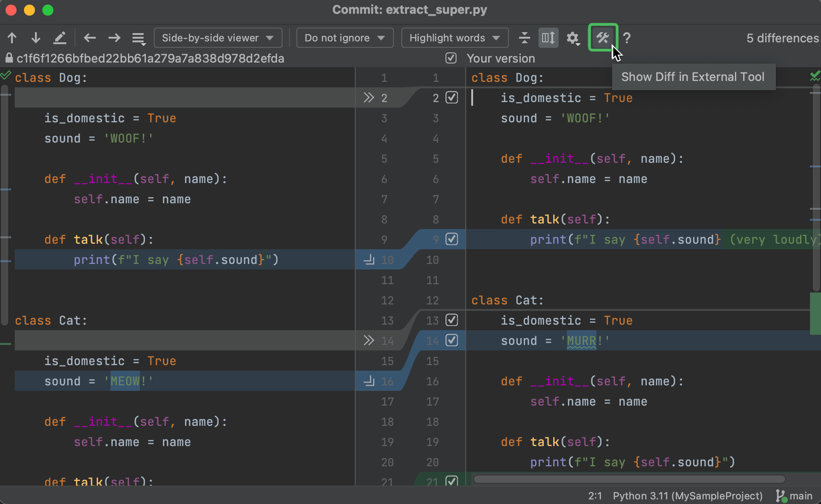
Task: Click the 2:1 caret position indicator
Action: 594,496
